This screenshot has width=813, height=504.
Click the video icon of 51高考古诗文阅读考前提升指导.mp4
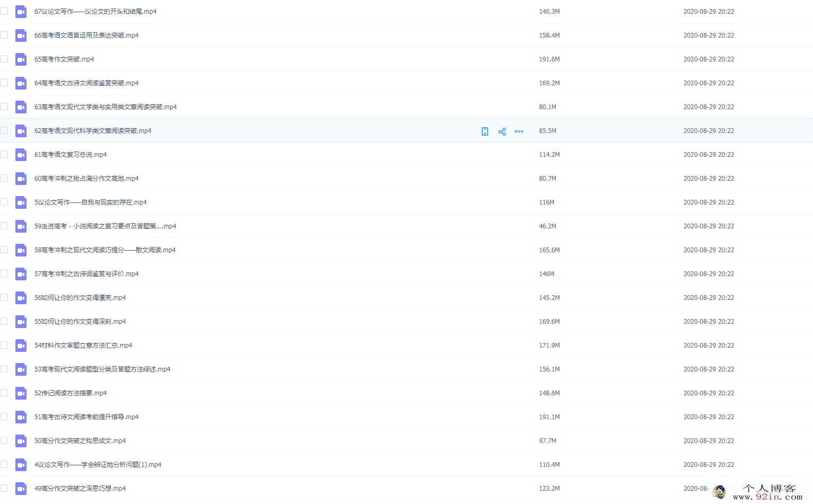pos(21,417)
